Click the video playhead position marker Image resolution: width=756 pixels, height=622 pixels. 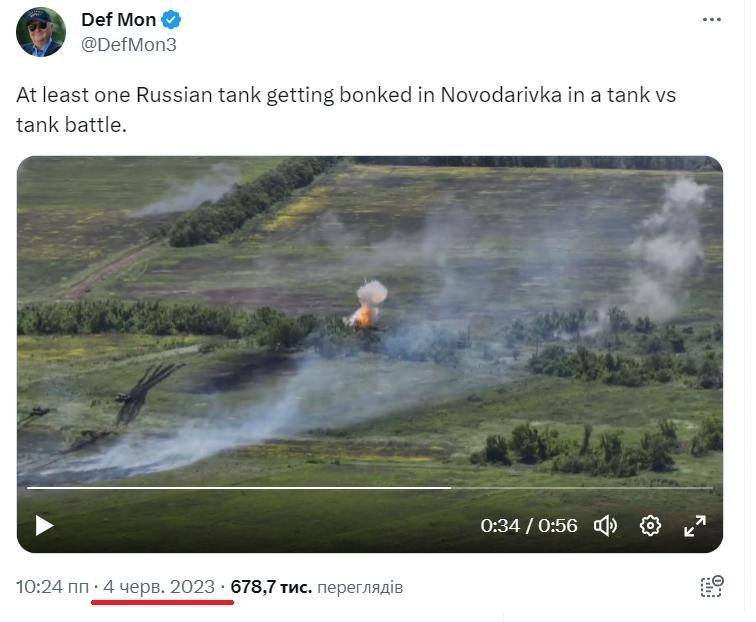(x=451, y=488)
